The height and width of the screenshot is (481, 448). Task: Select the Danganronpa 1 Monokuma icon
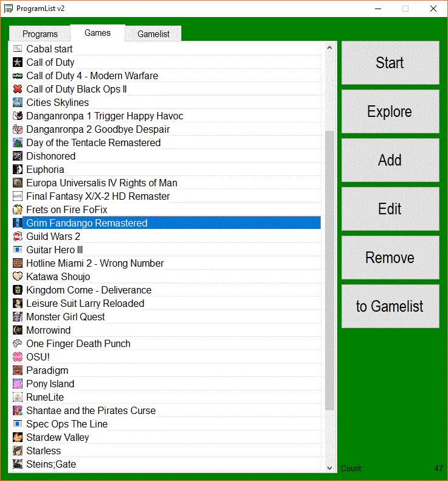[18, 116]
